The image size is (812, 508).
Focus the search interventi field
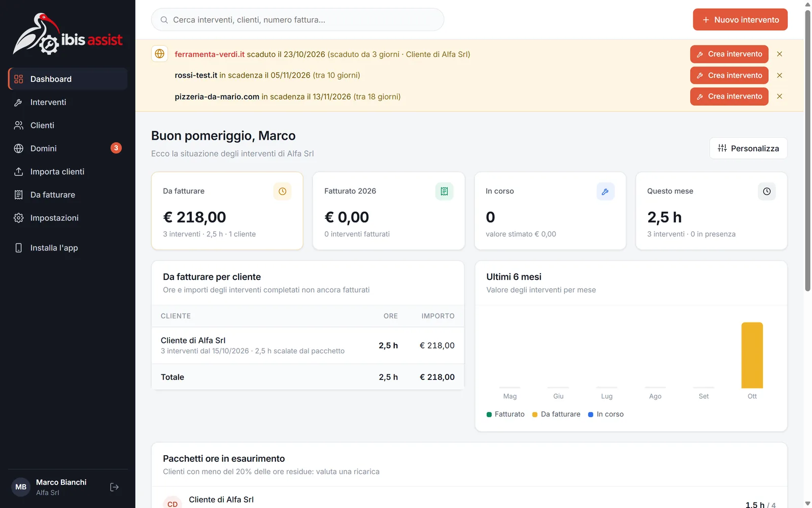coord(297,20)
